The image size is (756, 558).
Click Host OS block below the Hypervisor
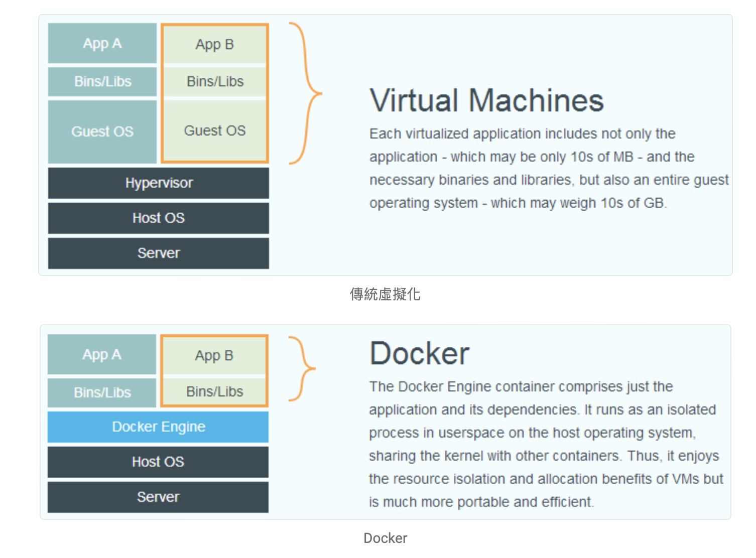pyautogui.click(x=158, y=218)
